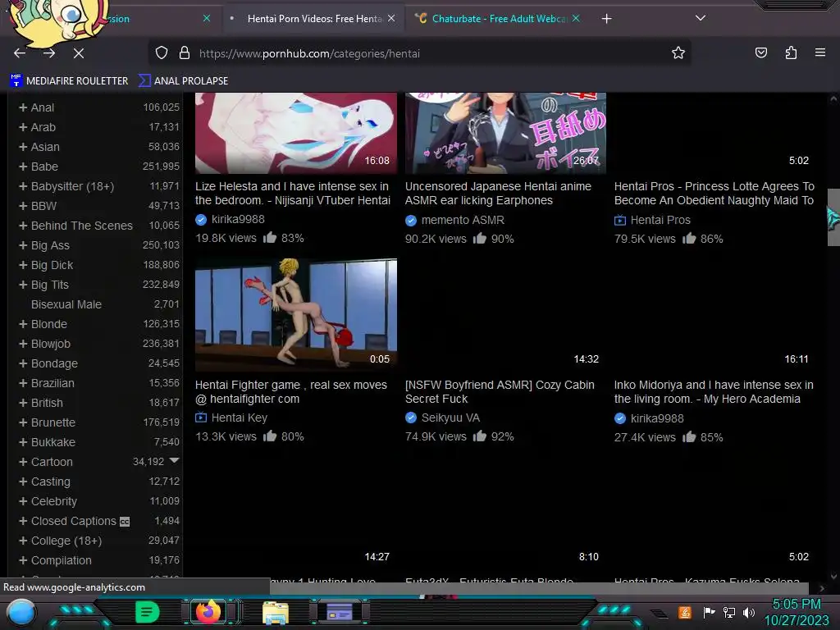The width and height of the screenshot is (840, 630).
Task: Close the Chaturbate tab
Action: coord(576,18)
